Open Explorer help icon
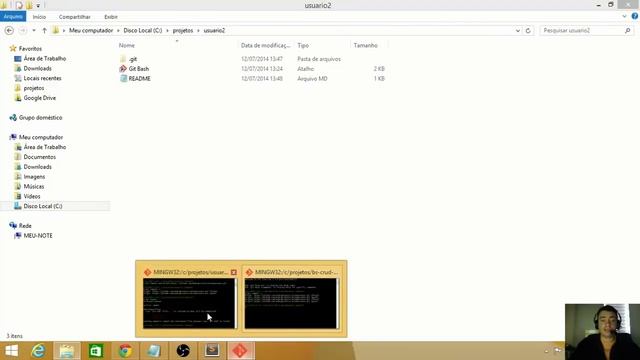The image size is (640, 360). pyautogui.click(x=635, y=16)
